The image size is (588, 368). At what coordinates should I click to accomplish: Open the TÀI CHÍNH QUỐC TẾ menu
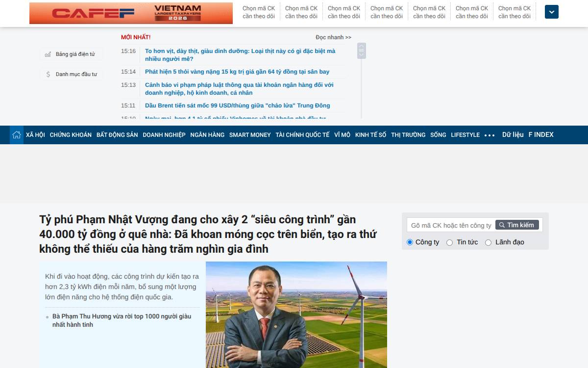[302, 135]
